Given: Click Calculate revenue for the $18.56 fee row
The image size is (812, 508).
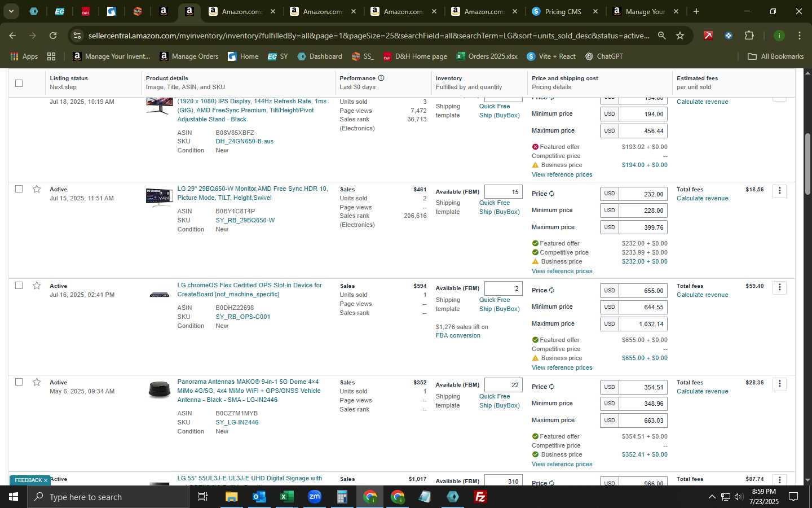Looking at the screenshot, I should coord(702,198).
